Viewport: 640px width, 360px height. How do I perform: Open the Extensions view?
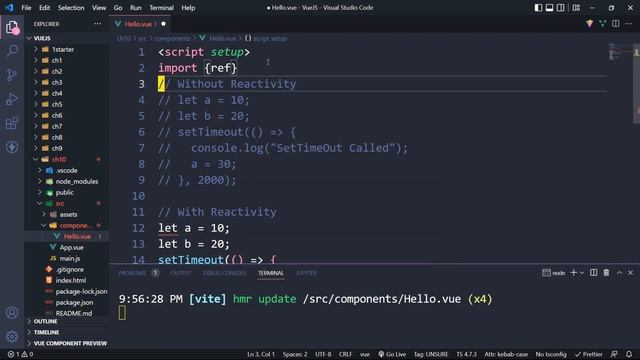(12, 123)
